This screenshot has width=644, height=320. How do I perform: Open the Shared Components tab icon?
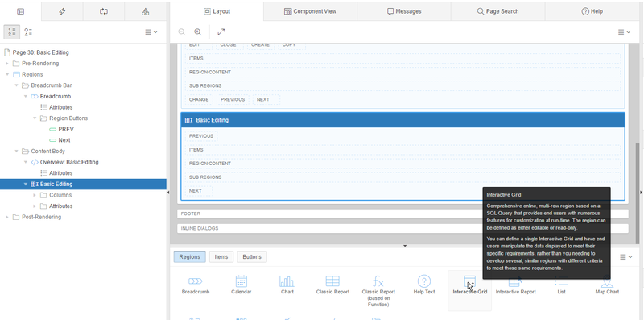[146, 11]
